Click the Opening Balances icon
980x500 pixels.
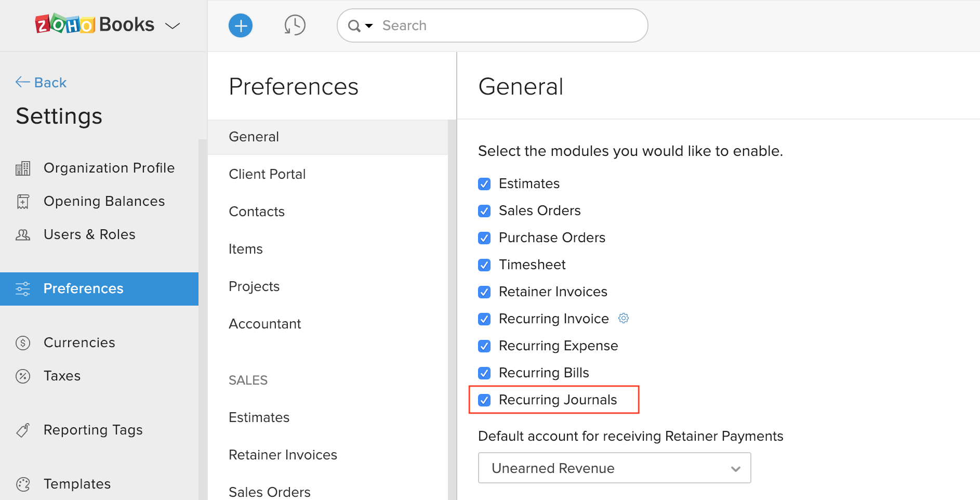click(x=23, y=202)
